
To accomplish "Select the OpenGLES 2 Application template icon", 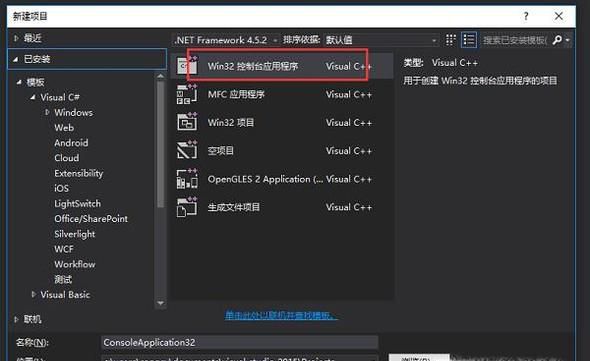I will pyautogui.click(x=187, y=179).
